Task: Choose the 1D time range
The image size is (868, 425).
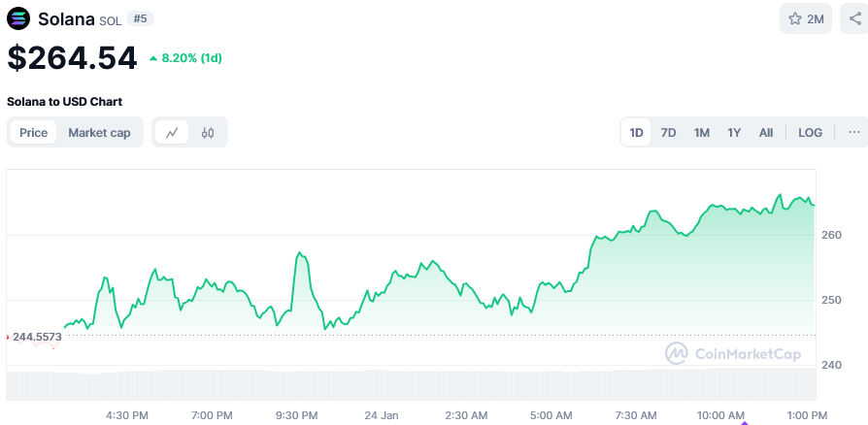Action: [x=636, y=132]
